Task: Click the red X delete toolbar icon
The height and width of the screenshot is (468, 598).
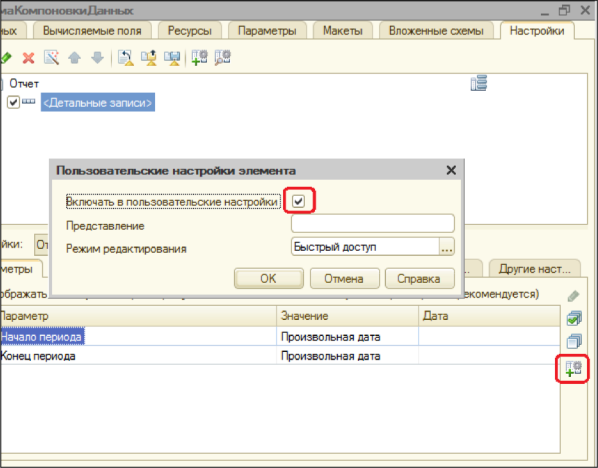Action: [29, 58]
